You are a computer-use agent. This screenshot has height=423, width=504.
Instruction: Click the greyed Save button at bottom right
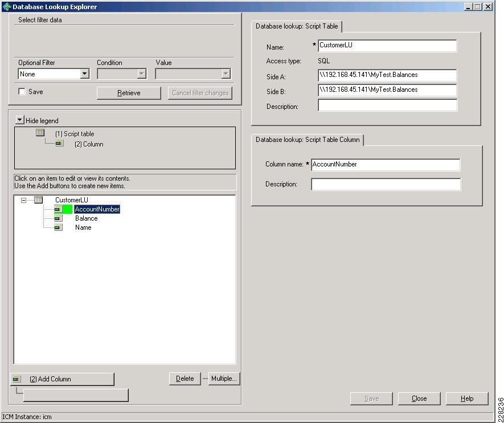tap(371, 398)
